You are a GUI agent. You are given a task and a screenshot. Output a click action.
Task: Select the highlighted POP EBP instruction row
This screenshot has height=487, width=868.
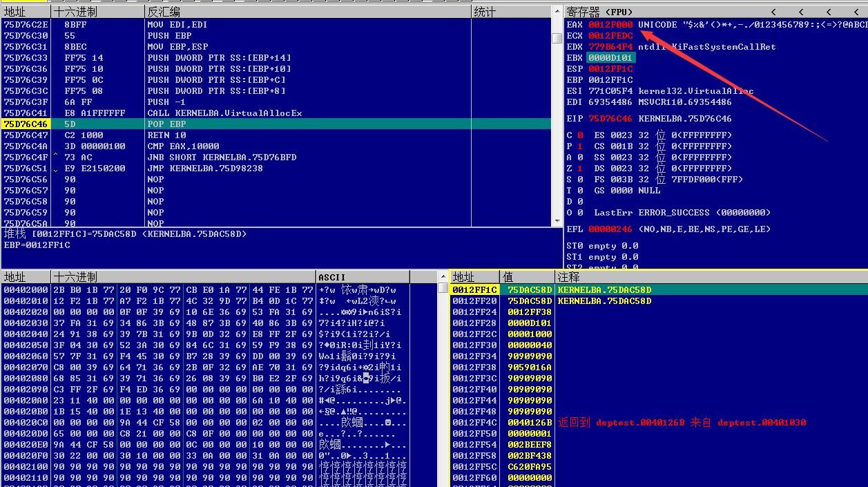click(x=276, y=124)
